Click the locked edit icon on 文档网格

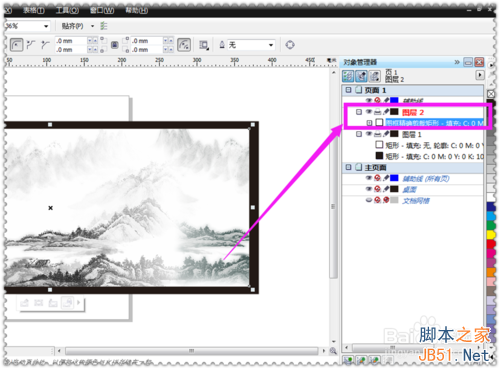pyautogui.click(x=386, y=200)
